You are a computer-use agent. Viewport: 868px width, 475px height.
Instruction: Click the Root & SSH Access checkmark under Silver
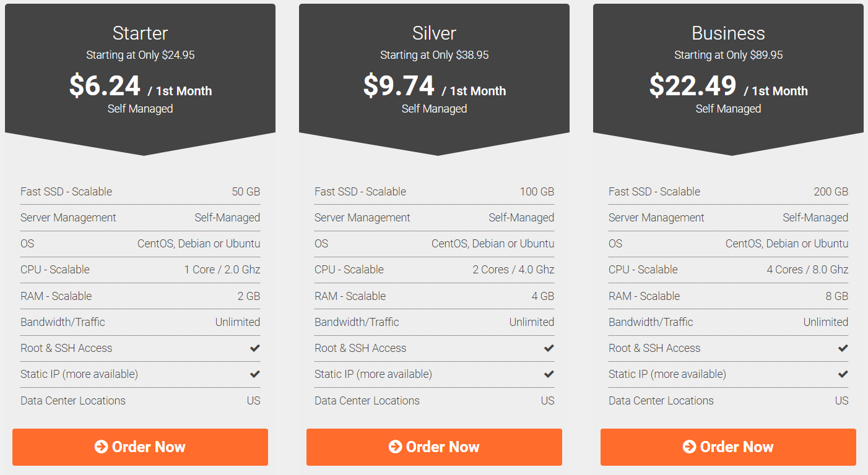click(x=549, y=348)
